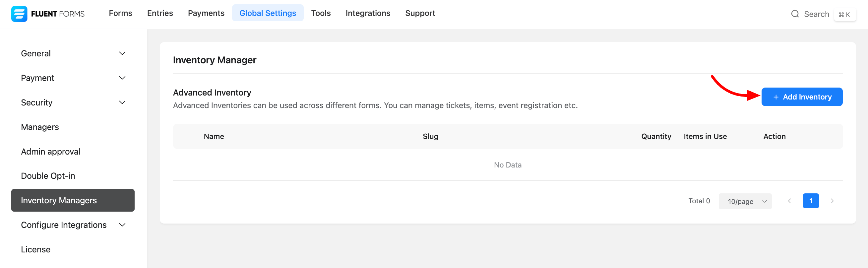This screenshot has height=268, width=868.
Task: Select page 1 in pagination
Action: pos(810,201)
